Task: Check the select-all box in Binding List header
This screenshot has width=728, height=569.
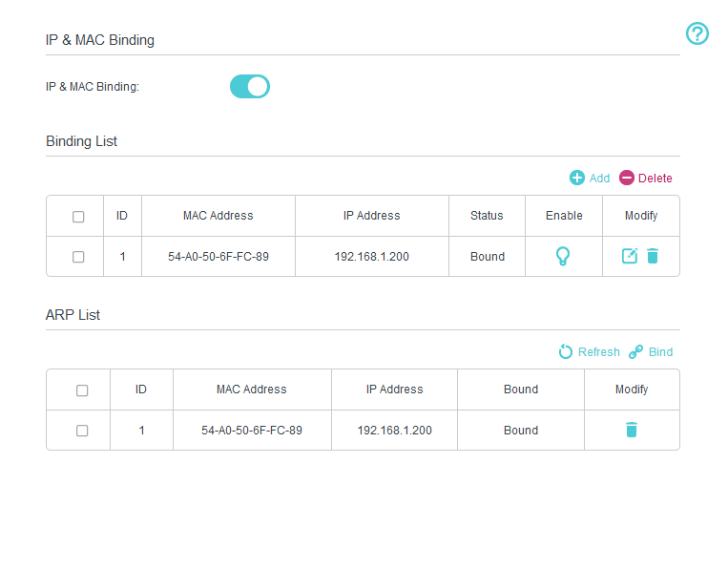Action: pyautogui.click(x=78, y=217)
